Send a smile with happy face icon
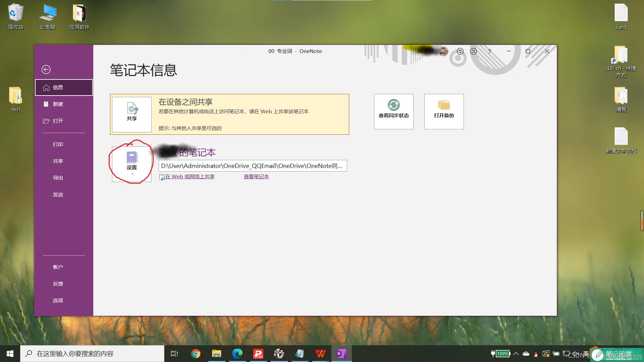The image size is (644, 362). [460, 51]
